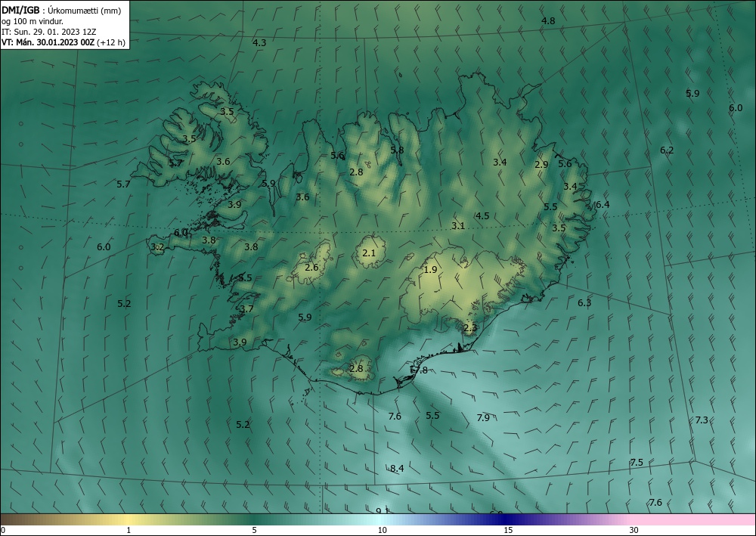Click the 6.4 value off the coast

pos(603,205)
